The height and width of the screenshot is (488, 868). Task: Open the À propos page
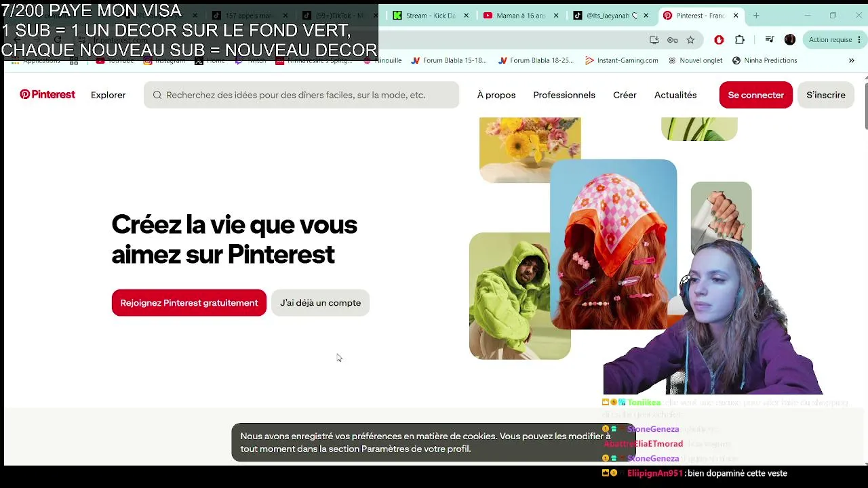pyautogui.click(x=496, y=95)
